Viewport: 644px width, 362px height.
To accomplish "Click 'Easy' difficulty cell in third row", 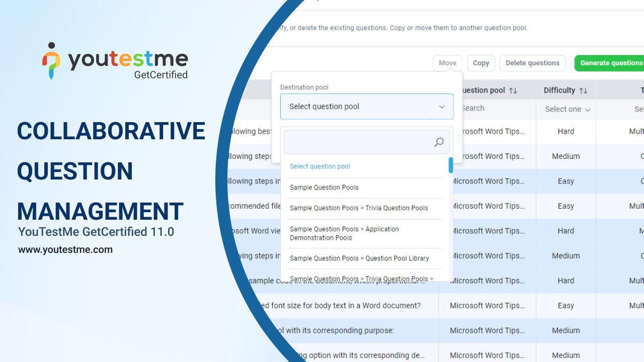I will pos(566,181).
